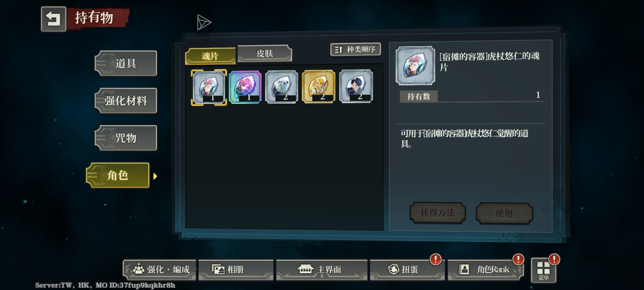Select the dark-haired character soul fragment
This screenshot has width=644, height=290.
(x=356, y=86)
